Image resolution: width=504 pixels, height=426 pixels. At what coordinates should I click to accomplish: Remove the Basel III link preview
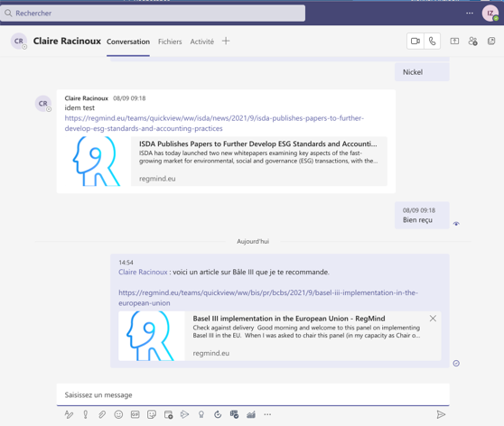click(433, 319)
